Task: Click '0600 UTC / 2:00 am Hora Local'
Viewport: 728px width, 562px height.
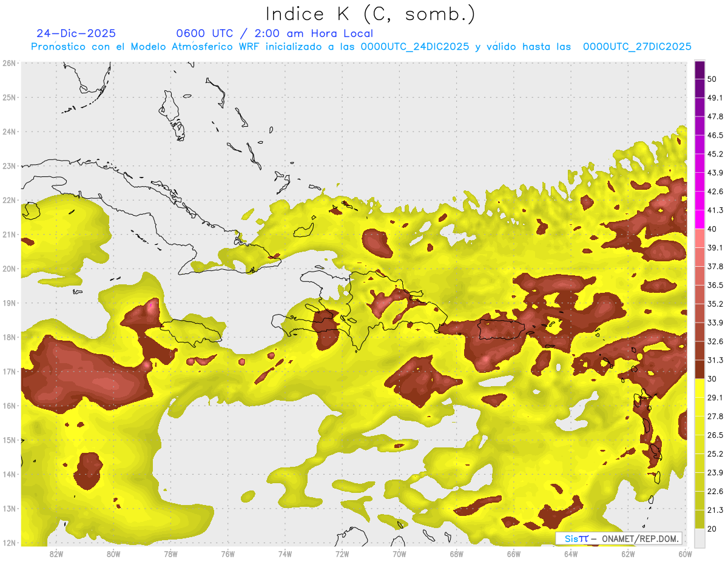Action: (x=274, y=33)
